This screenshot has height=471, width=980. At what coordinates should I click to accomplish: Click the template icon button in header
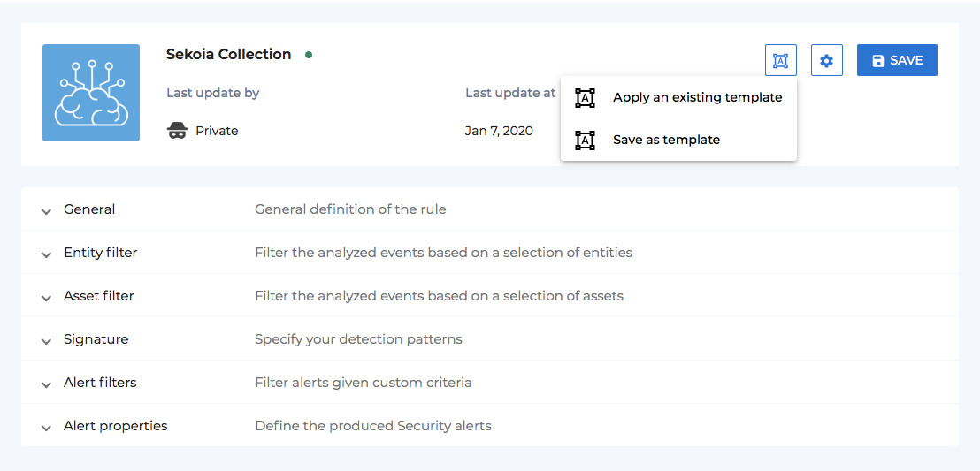781,60
